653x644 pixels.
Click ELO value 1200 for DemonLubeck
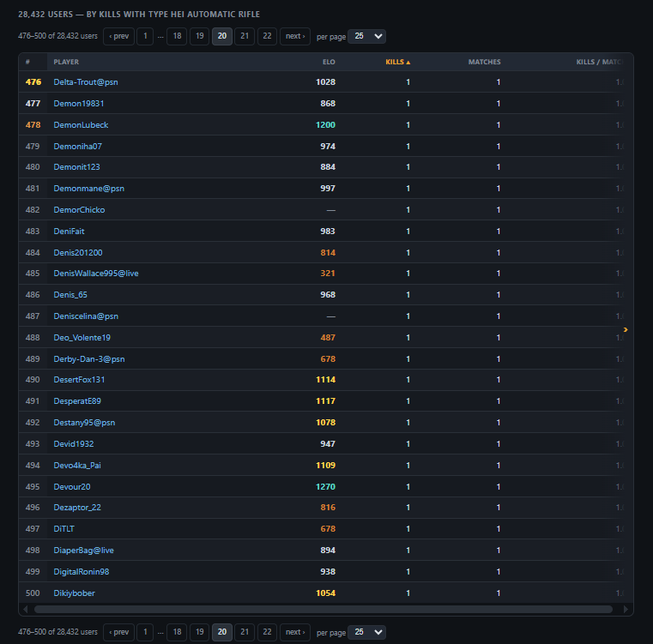(x=326, y=125)
